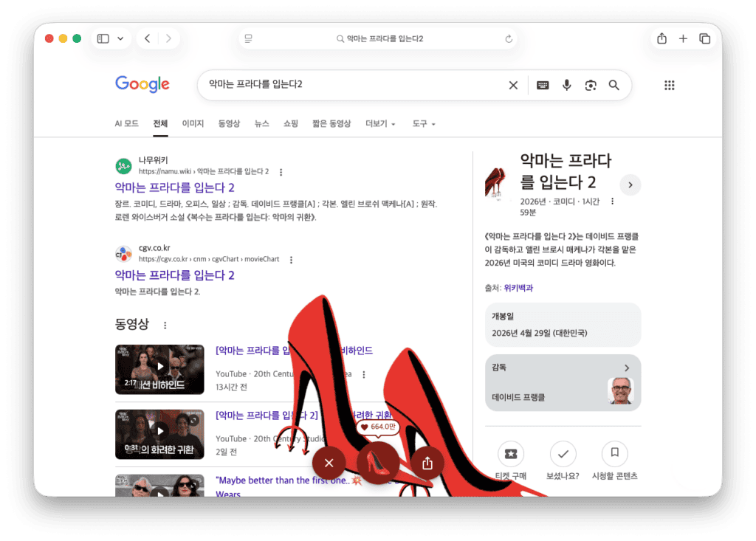The width and height of the screenshot is (756, 541).
Task: Open the Safari share menu
Action: pos(662,38)
